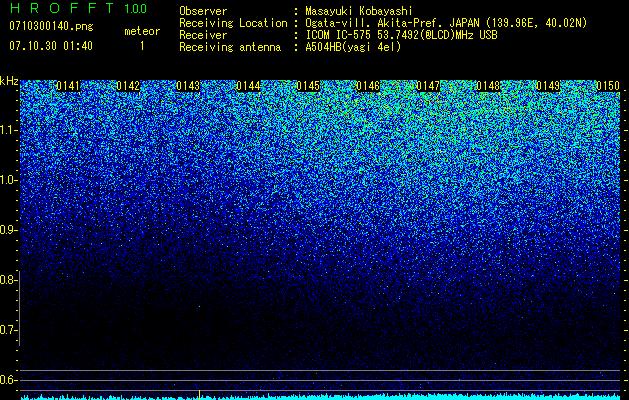Screen dimensions: 629x400
Task: Click the Receiving antenna field label
Action: [x=230, y=47]
